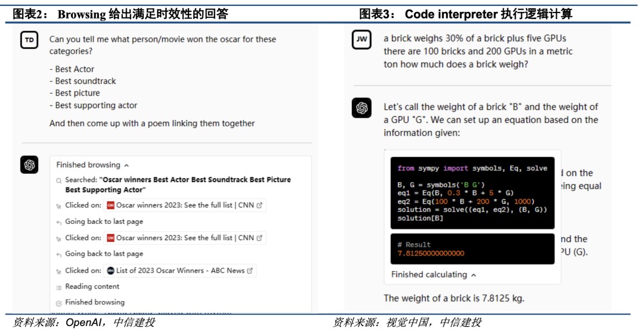This screenshot has height=335, width=644.
Task: Click the JW user avatar
Action: click(361, 39)
